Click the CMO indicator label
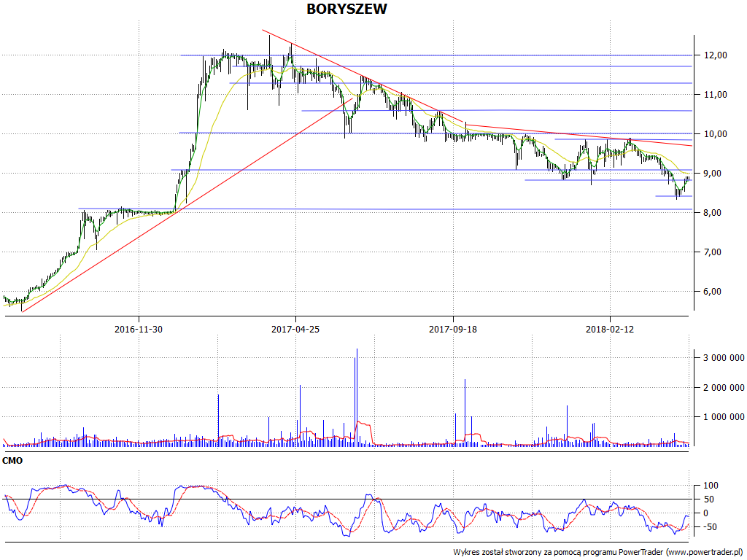The image size is (747, 560). pyautogui.click(x=12, y=461)
